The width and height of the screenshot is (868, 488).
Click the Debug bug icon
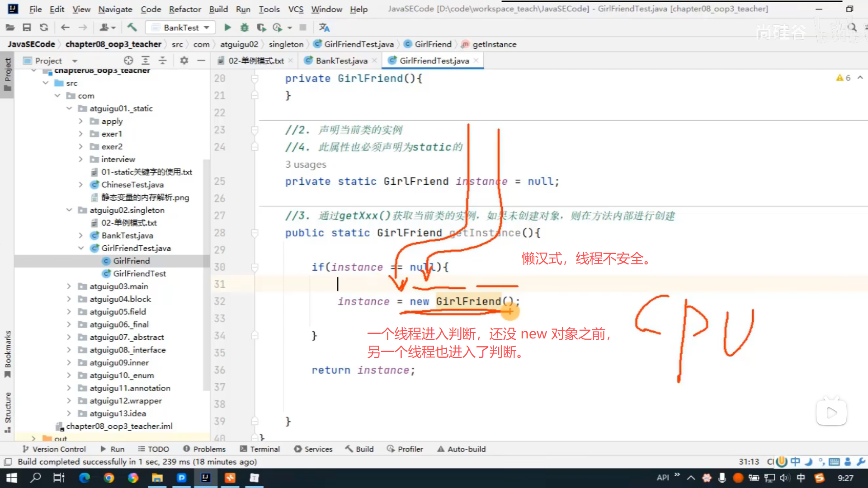pos(244,28)
